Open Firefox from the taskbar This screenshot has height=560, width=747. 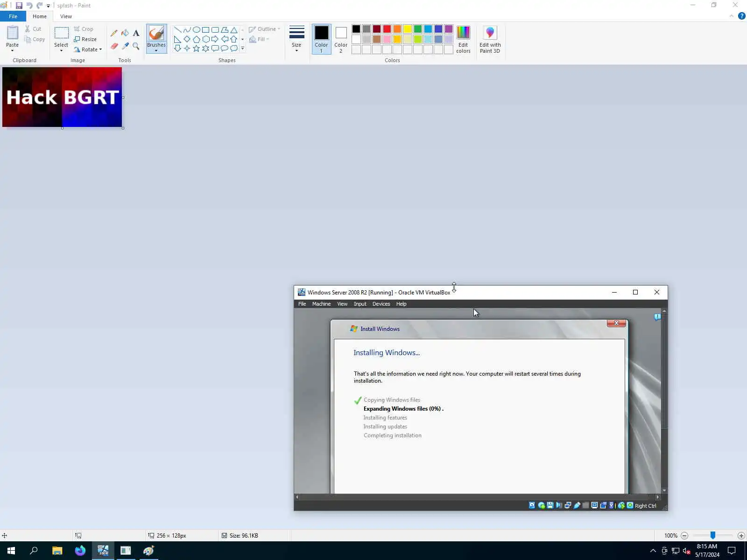coord(80,551)
